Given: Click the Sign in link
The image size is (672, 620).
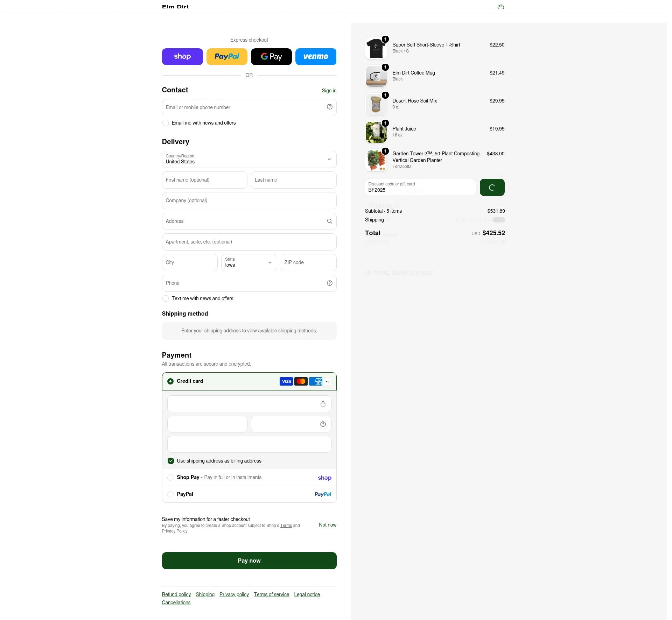Looking at the screenshot, I should click(329, 91).
